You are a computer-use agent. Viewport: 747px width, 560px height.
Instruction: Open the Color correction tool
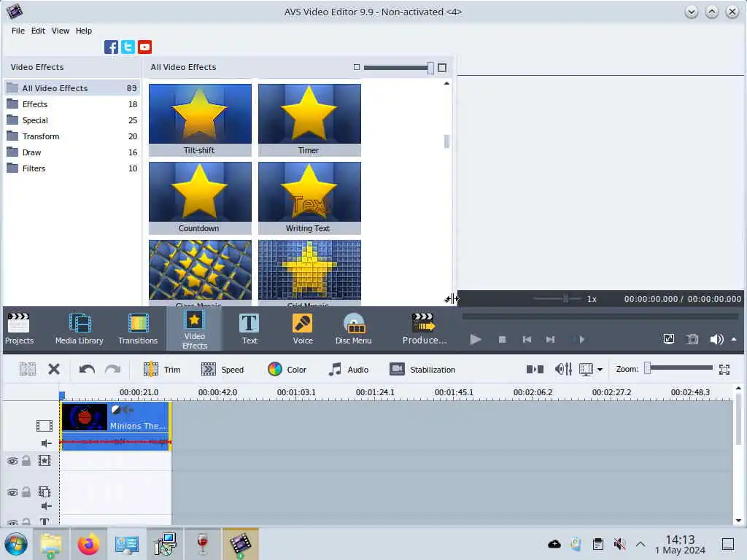point(287,369)
